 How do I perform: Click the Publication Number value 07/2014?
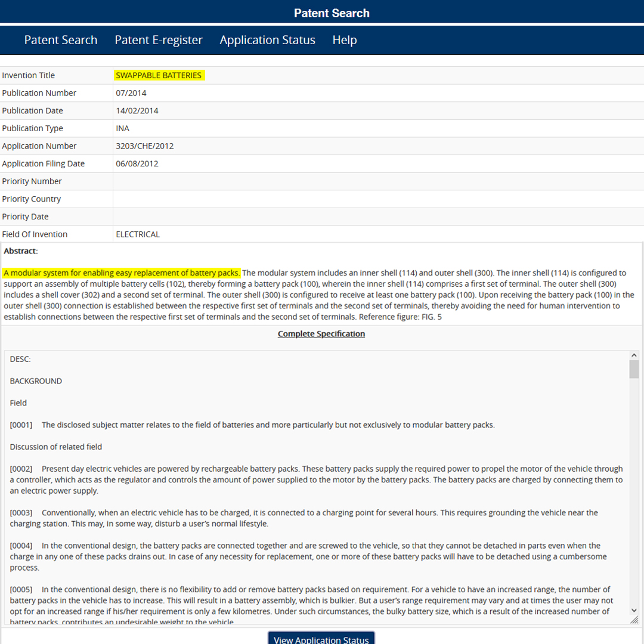(x=131, y=93)
